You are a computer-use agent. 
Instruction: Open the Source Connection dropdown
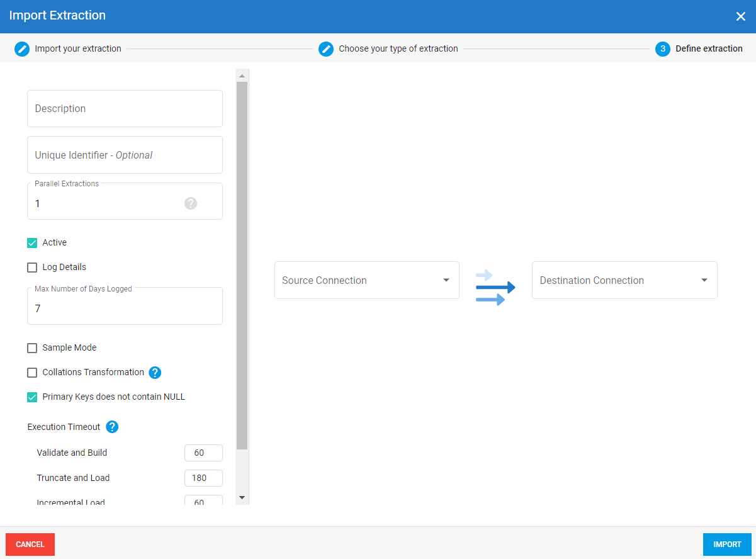point(366,280)
